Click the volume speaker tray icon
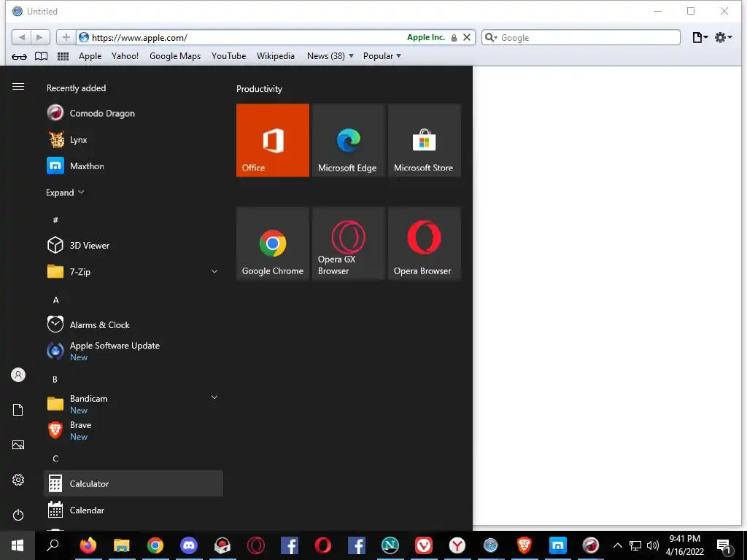This screenshot has width=747, height=560. (x=653, y=545)
